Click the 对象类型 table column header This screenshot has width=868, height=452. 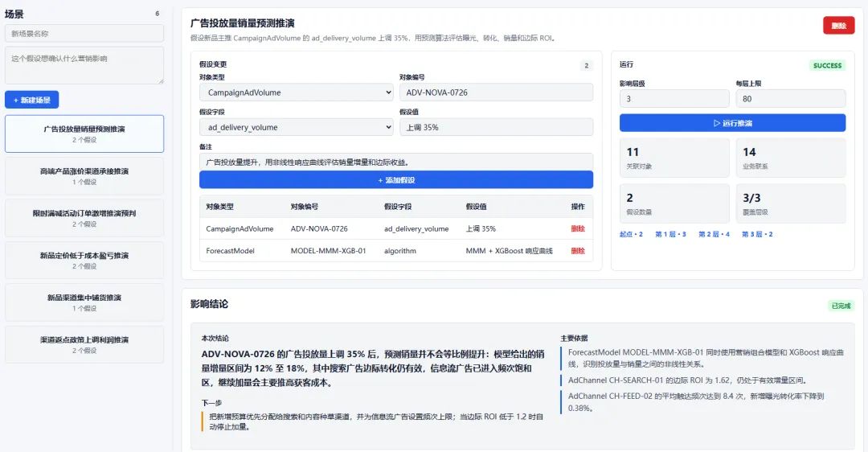coord(219,207)
